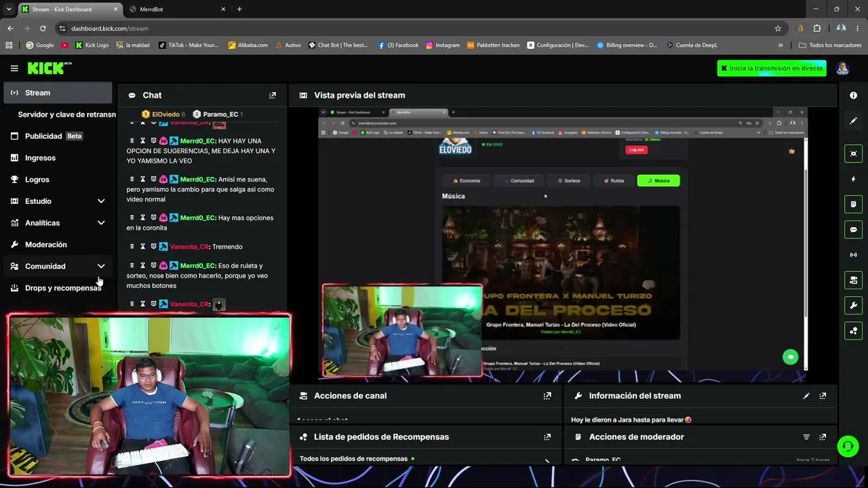Click the pencil edit layout icon
868x488 pixels.
(853, 121)
